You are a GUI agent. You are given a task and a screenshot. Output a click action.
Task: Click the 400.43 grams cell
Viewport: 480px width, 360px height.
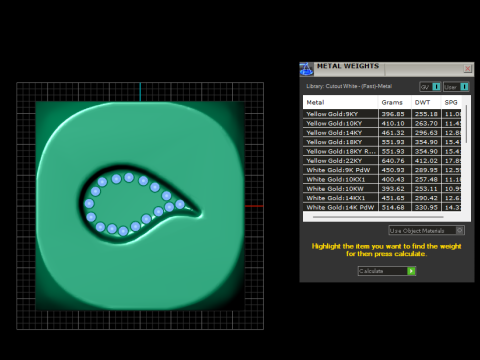tap(395, 179)
